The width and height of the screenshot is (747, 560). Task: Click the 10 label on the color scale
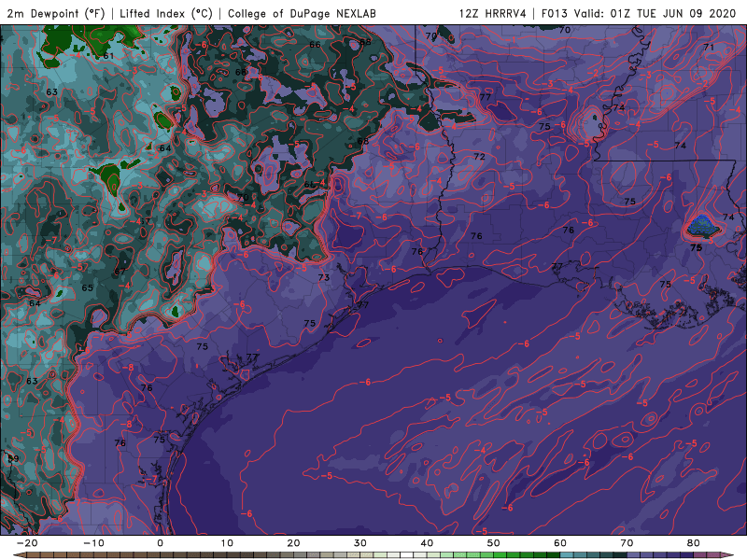pyautogui.click(x=227, y=543)
